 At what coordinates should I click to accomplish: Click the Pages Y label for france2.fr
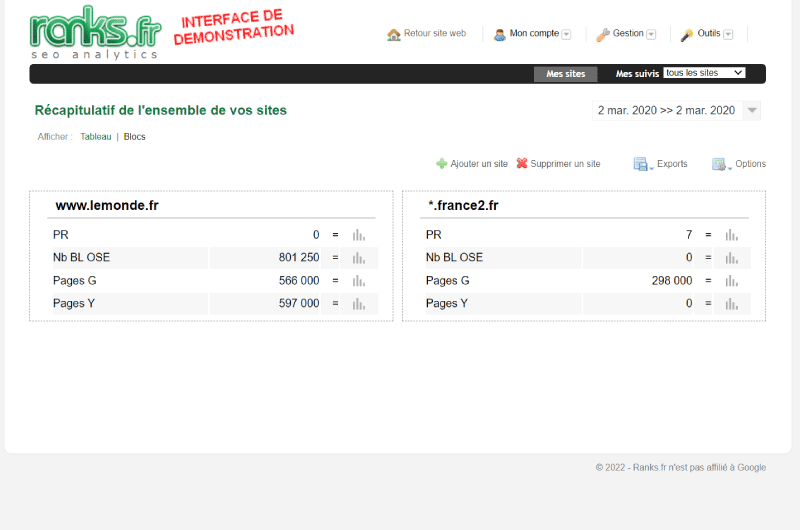(x=446, y=304)
